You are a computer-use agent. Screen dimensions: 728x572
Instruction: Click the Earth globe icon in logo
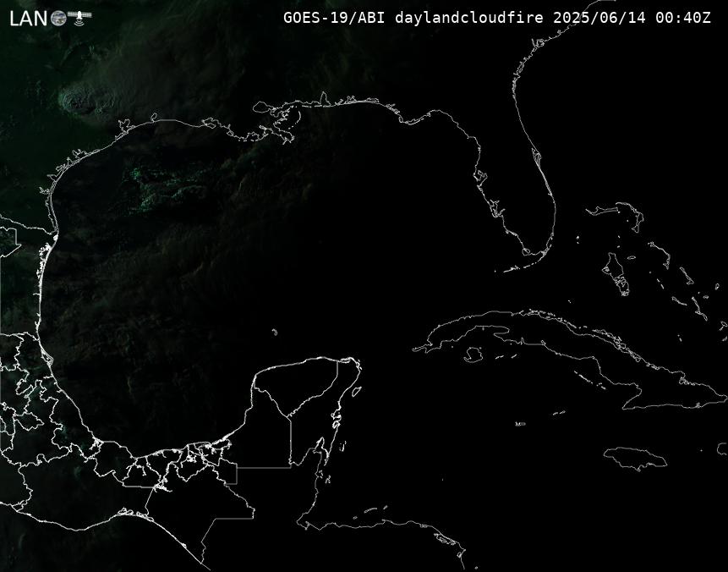[x=58, y=18]
